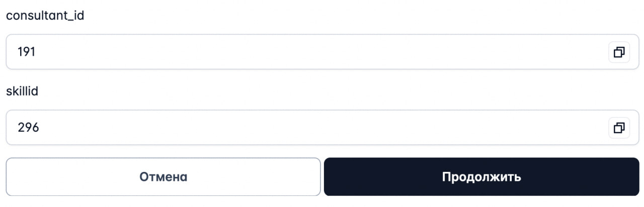The height and width of the screenshot is (207, 644).
Task: Click the Продолжить button
Action: pyautogui.click(x=481, y=177)
